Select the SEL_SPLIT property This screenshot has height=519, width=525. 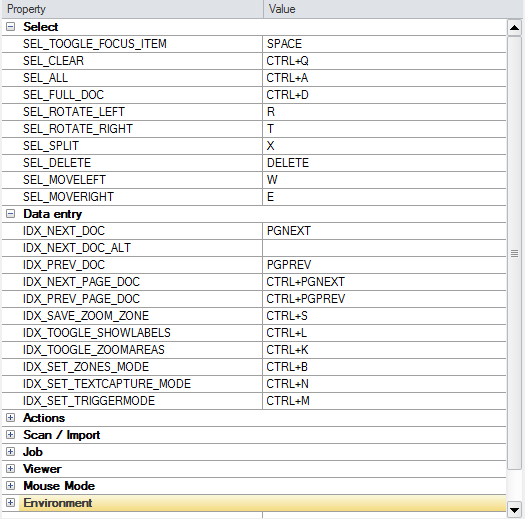[132, 146]
